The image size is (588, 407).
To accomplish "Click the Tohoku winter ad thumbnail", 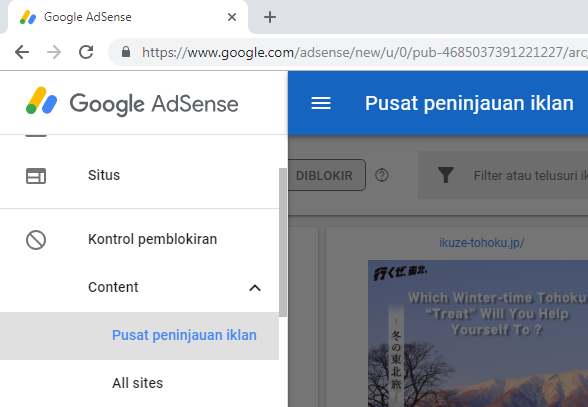I will point(478,333).
